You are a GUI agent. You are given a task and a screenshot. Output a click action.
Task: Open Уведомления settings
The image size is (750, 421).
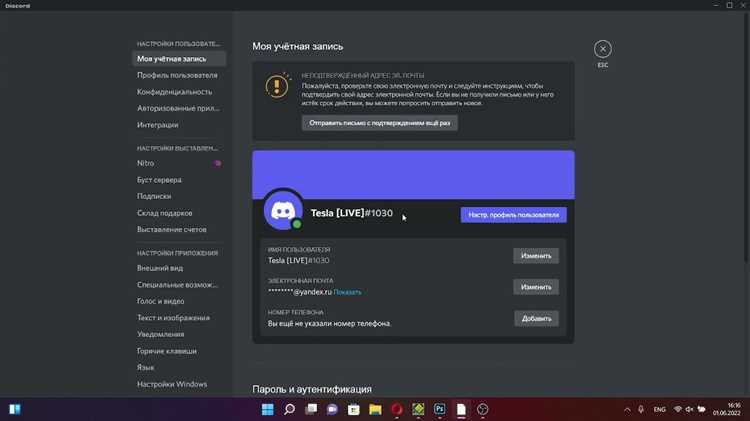pyautogui.click(x=179, y=334)
